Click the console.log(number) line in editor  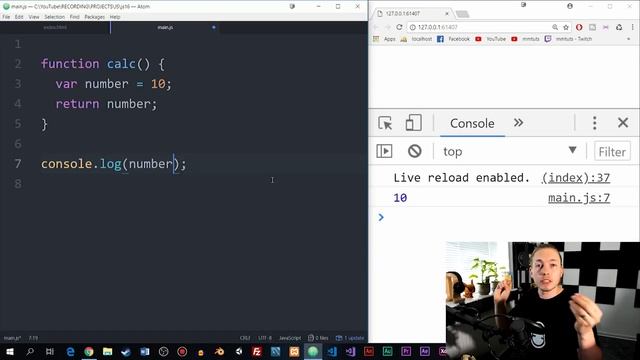click(x=113, y=164)
